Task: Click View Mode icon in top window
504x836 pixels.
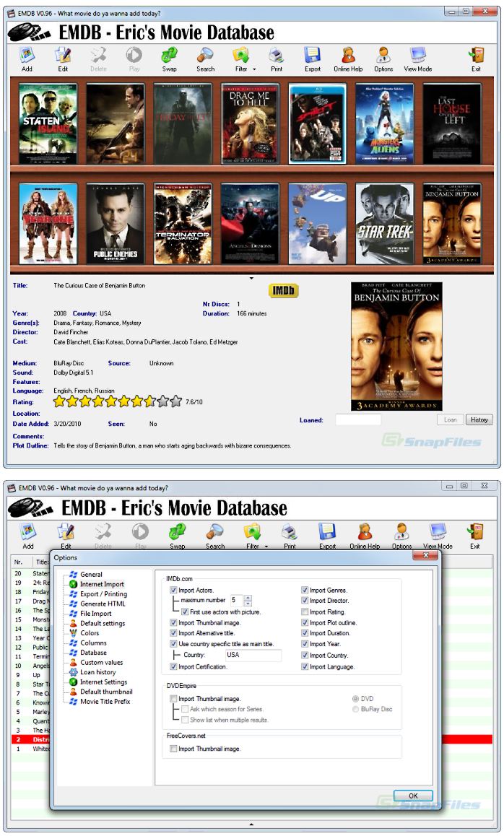Action: point(417,59)
